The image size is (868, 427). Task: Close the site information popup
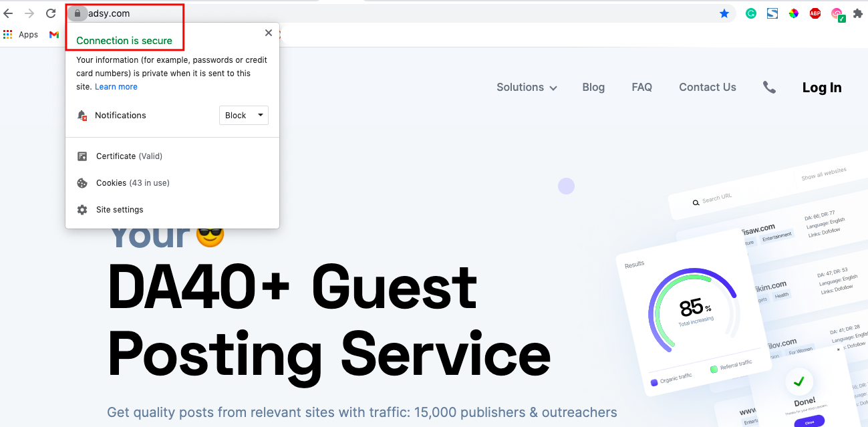coord(269,33)
